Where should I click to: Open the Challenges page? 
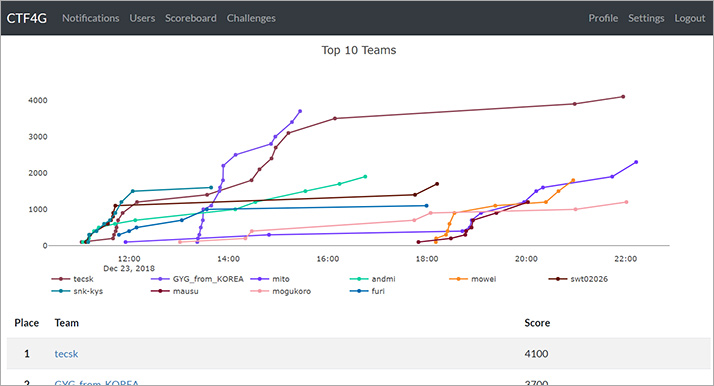(251, 18)
